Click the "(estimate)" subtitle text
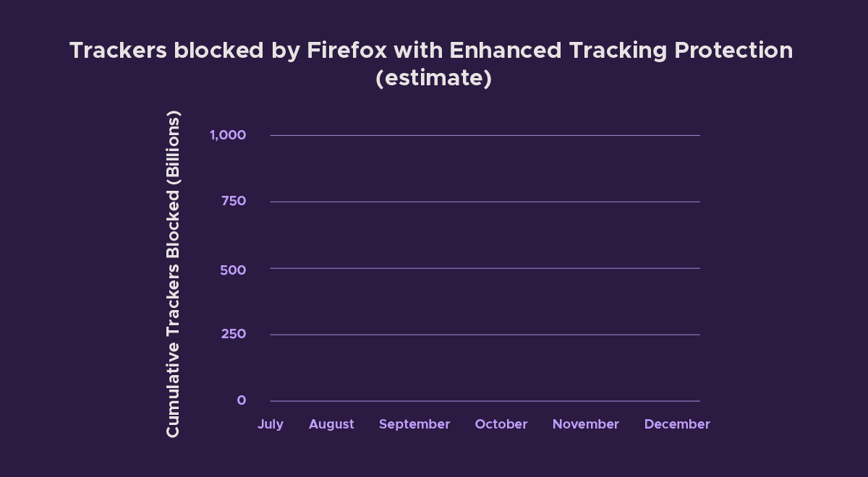 [x=433, y=77]
